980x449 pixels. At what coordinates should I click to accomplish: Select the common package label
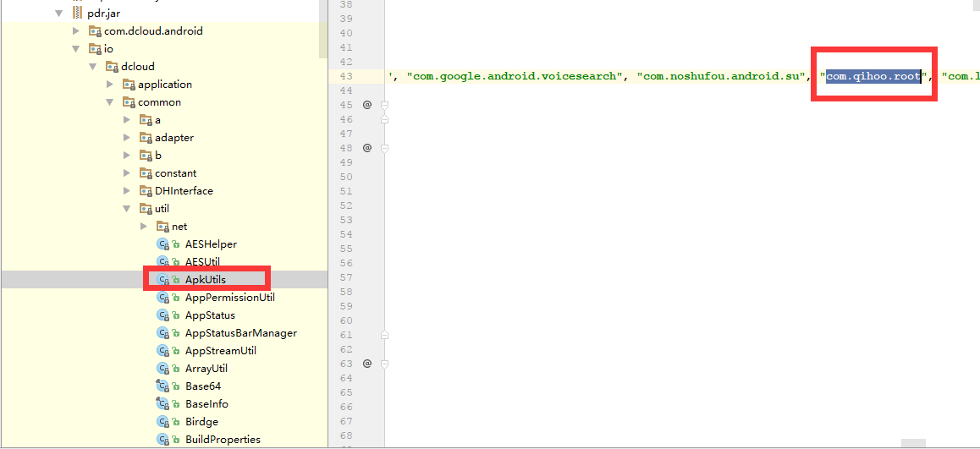point(159,101)
